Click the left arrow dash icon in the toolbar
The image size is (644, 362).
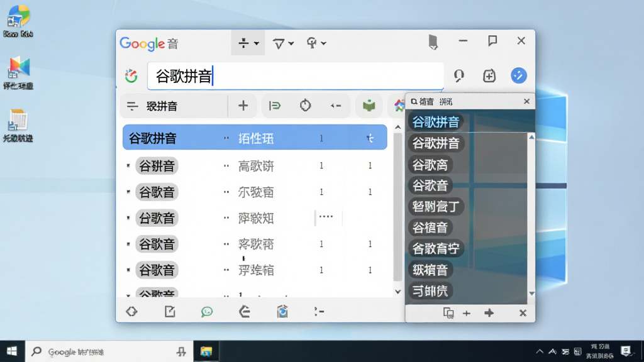[x=336, y=106]
